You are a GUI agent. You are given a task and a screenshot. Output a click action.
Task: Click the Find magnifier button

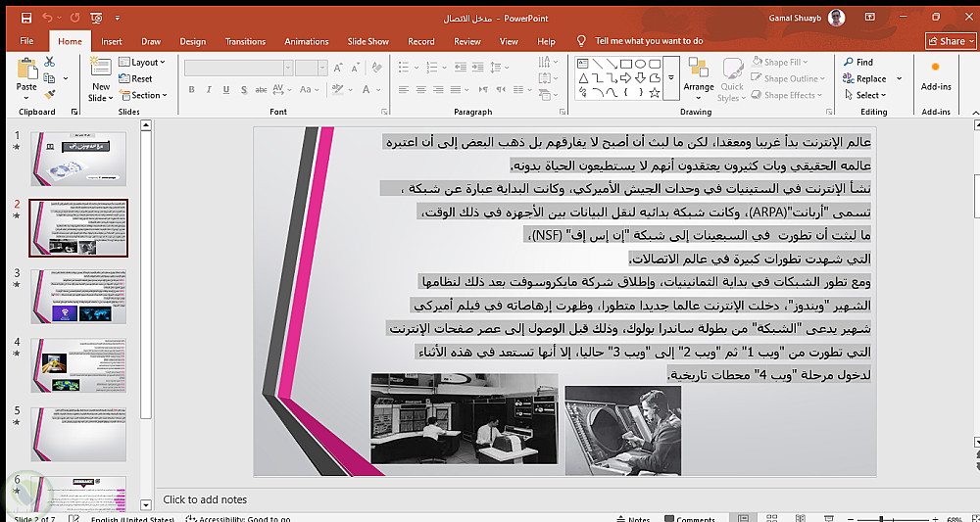858,62
